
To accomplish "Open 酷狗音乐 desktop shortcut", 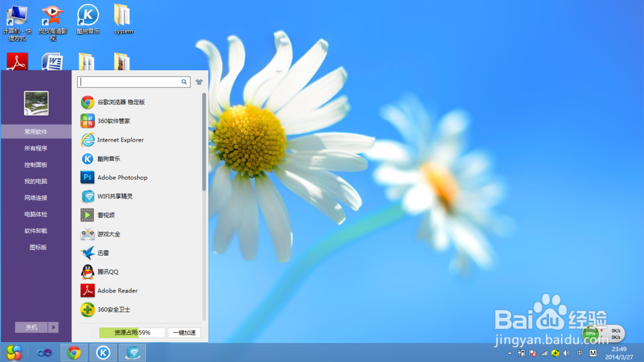I will [x=88, y=19].
